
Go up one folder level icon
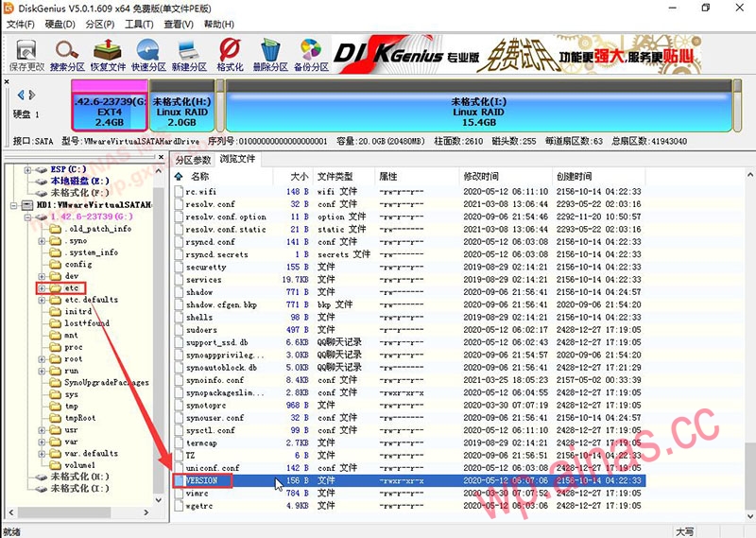[179, 176]
